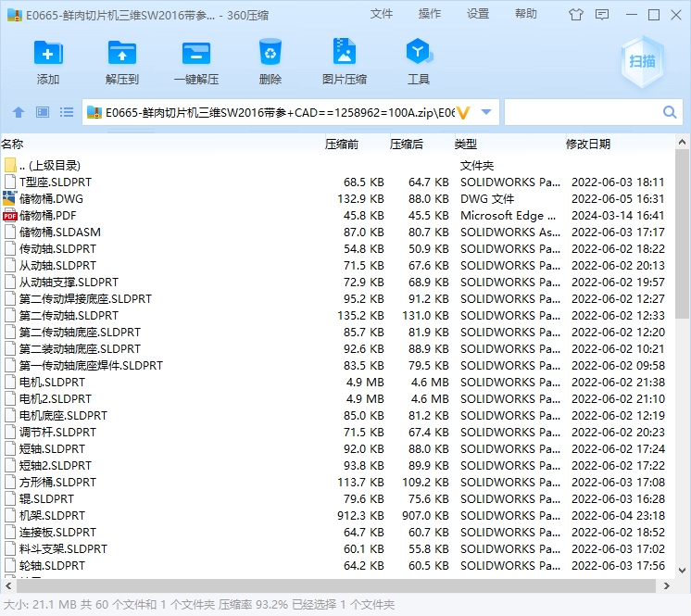Click the Scan (扫描) shield button

pyautogui.click(x=642, y=61)
